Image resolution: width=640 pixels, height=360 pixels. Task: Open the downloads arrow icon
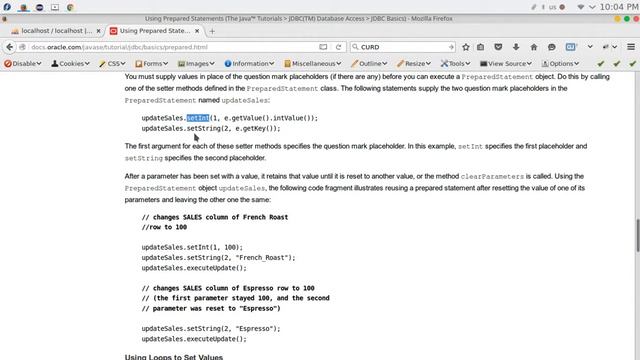(516, 47)
